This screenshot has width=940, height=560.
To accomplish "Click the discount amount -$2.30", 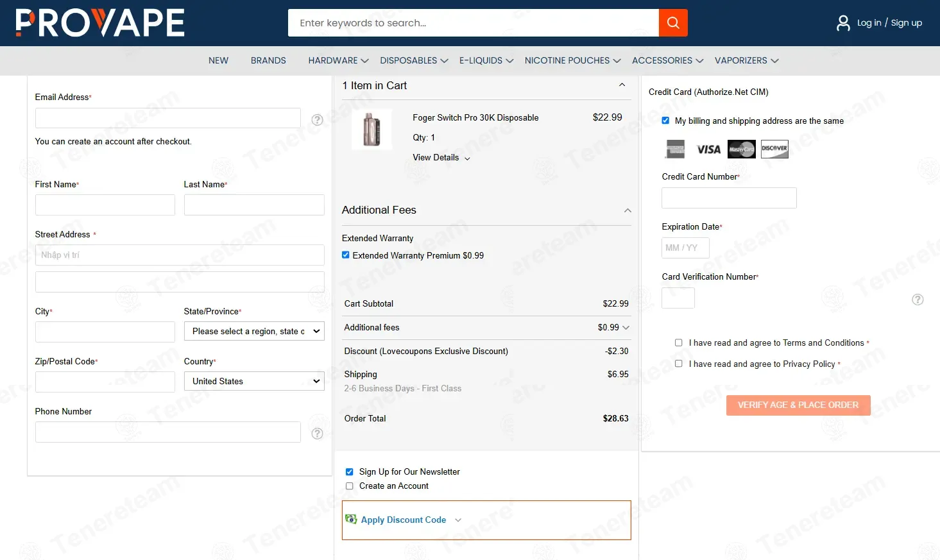I will click(617, 351).
